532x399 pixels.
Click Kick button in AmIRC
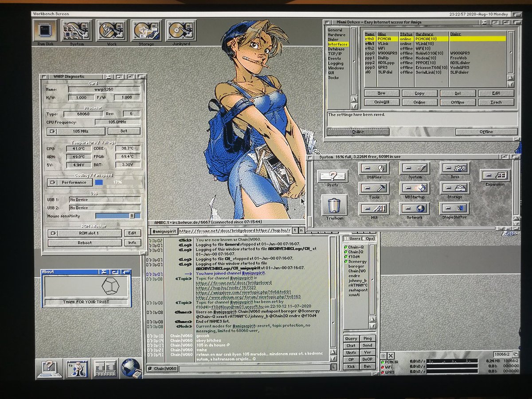coord(351,367)
